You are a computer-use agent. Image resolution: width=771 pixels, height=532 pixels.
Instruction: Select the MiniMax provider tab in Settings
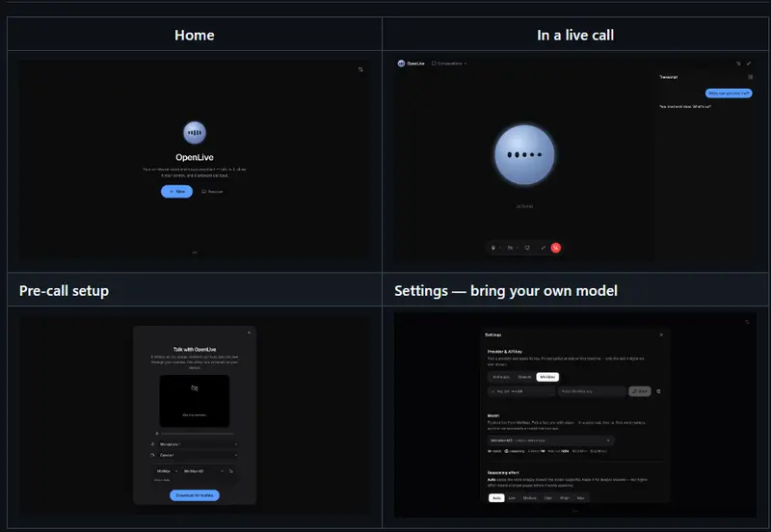[547, 377]
